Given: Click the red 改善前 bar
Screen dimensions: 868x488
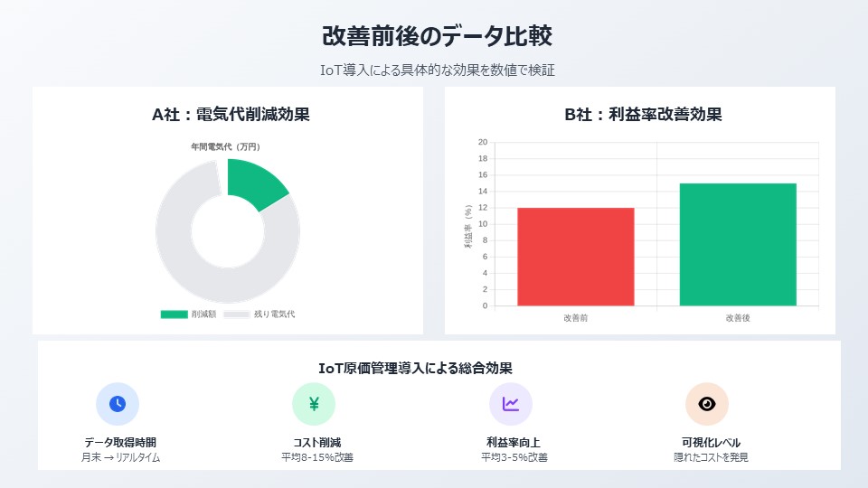Looking at the screenshot, I should (576, 257).
